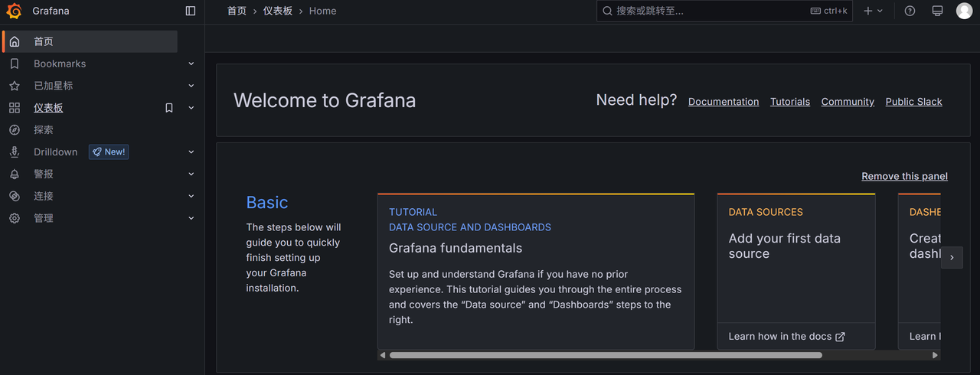Click the horizontal scrollbar thumb
The width and height of the screenshot is (980, 375).
(x=606, y=355)
